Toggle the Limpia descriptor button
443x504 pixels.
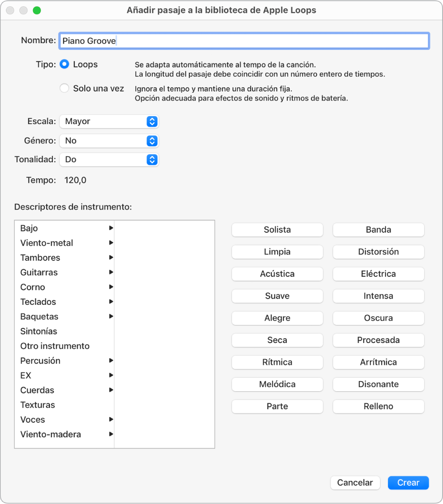(277, 252)
